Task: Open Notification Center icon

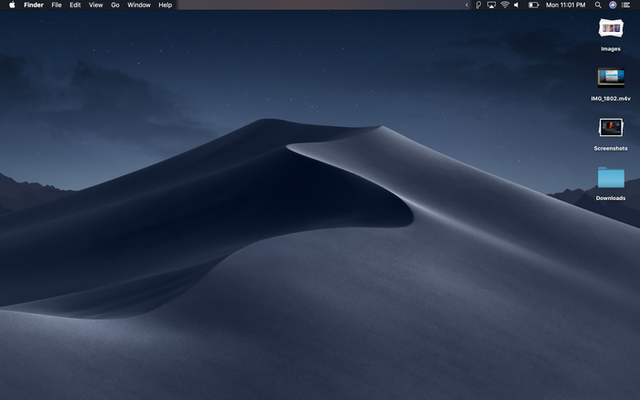Action: [626, 5]
